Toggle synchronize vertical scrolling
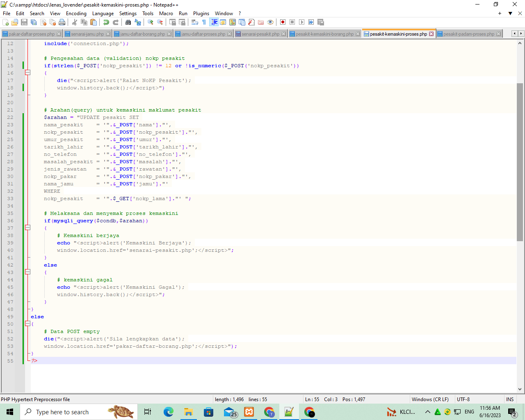The height and width of the screenshot is (420, 525). 173,22
